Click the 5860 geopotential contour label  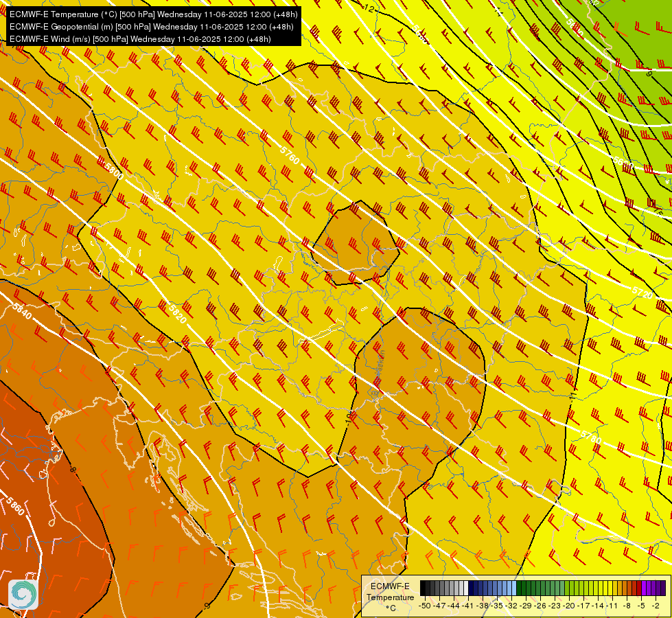[x=15, y=507]
